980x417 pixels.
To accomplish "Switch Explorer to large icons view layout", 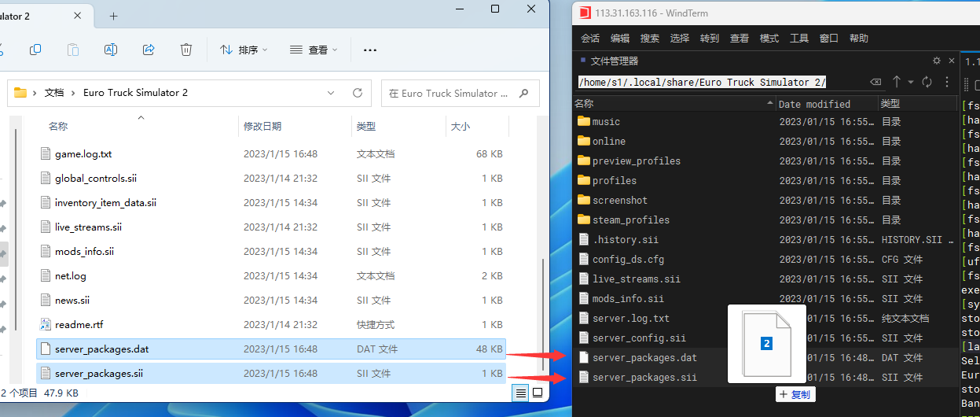I will (538, 392).
